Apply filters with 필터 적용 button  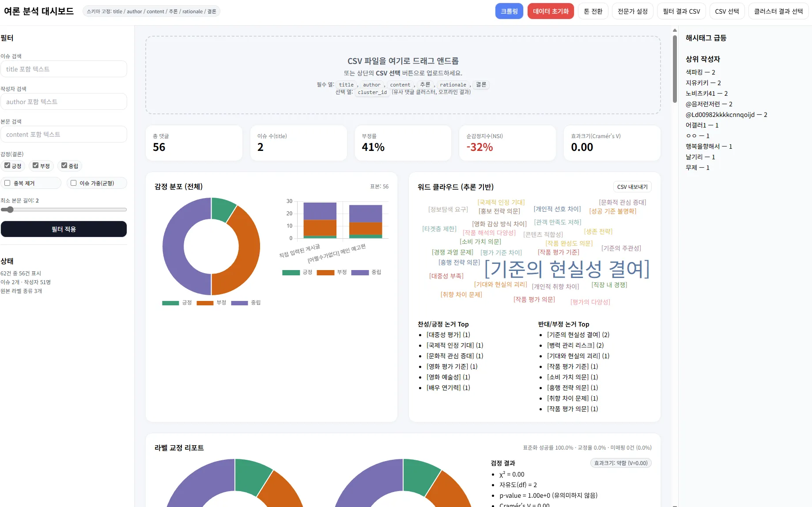[x=64, y=229]
